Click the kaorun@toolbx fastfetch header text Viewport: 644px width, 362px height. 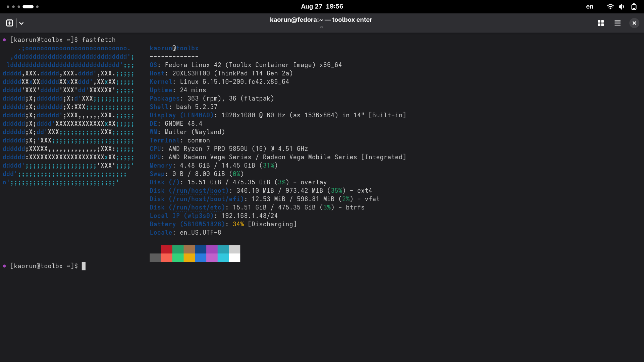(x=174, y=48)
